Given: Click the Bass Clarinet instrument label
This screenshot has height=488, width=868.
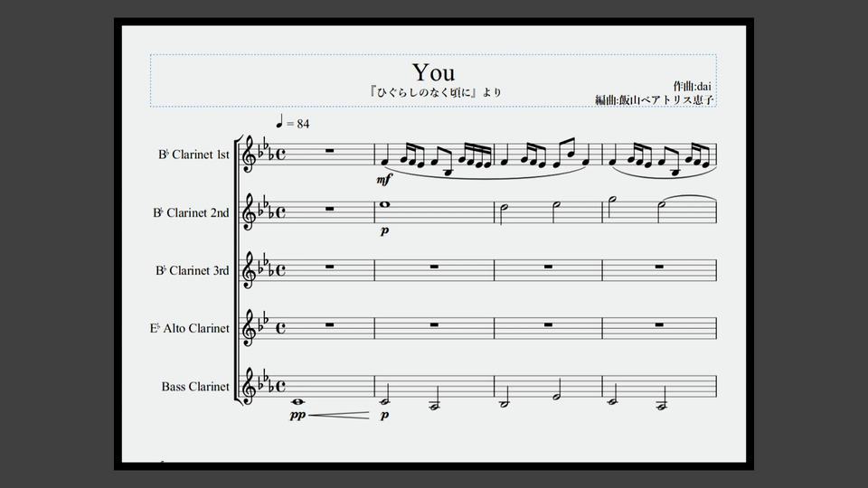Looking at the screenshot, I should coord(195,386).
